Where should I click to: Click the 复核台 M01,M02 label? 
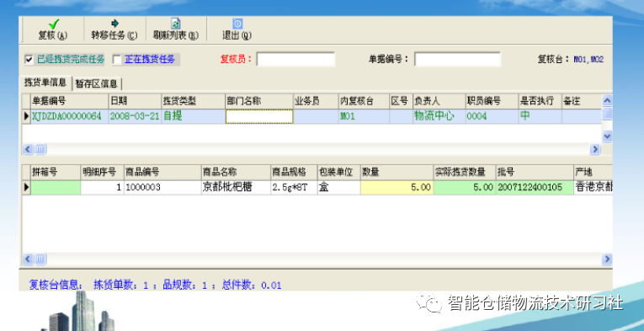571,59
